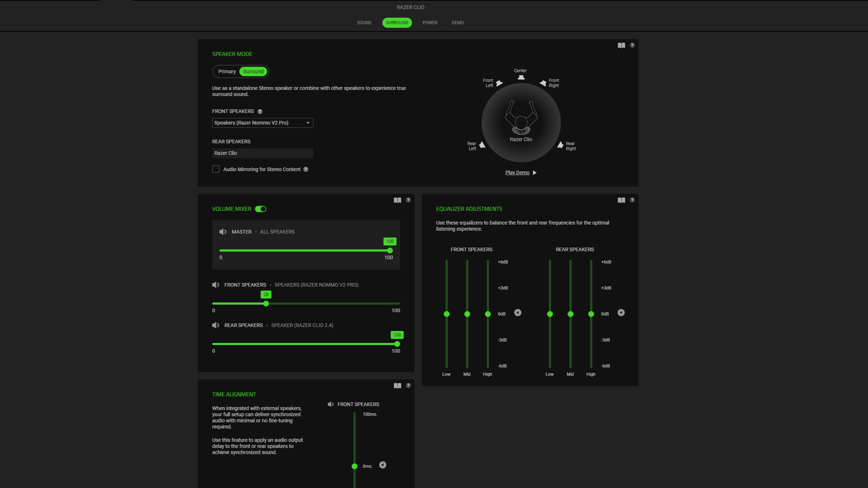868x488 pixels.
Task: Click the listener figure above Razer Clio
Action: 521,118
